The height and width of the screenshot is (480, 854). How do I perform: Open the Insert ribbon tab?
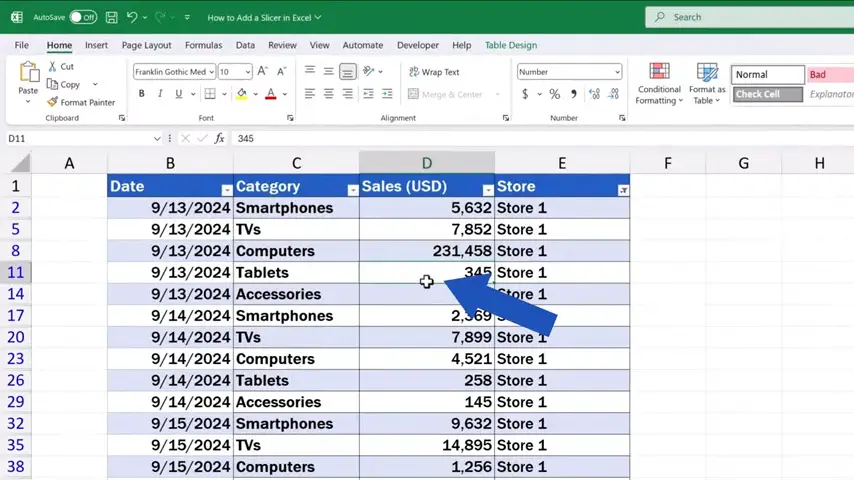pyautogui.click(x=96, y=45)
